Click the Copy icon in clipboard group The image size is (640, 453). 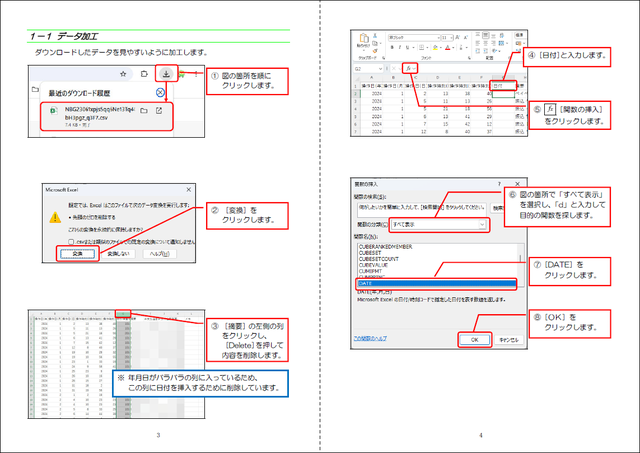pos(375,43)
